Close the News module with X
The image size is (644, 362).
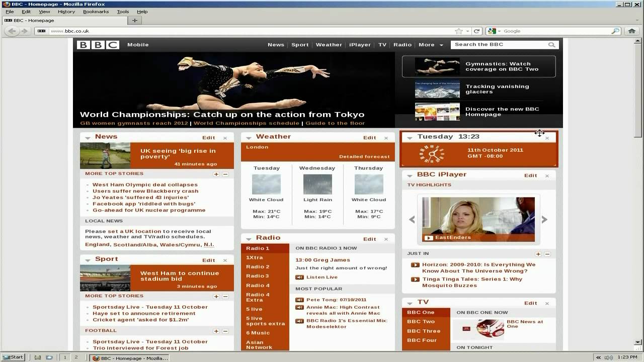(225, 138)
